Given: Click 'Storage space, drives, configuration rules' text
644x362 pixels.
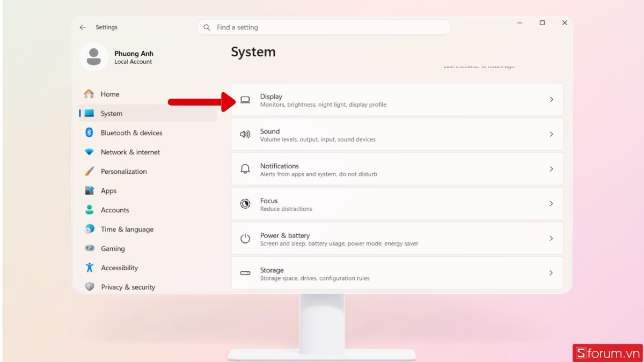Looking at the screenshot, I should (315, 278).
